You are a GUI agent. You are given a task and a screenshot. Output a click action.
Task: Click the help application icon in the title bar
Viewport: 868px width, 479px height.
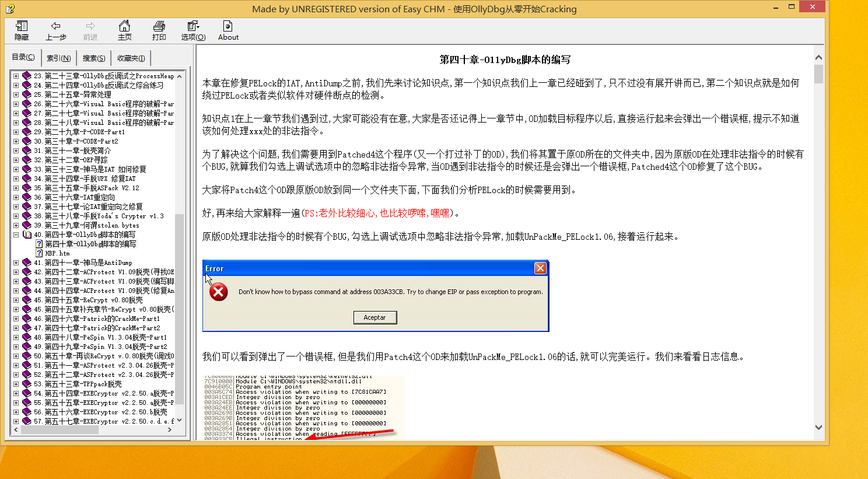[x=10, y=9]
